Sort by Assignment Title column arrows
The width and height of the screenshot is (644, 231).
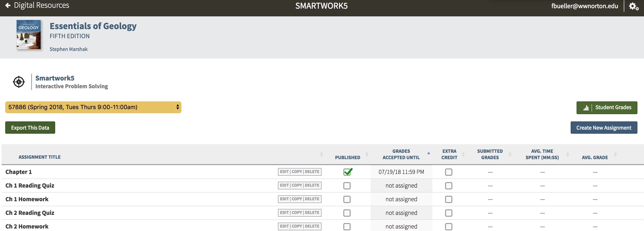click(322, 154)
